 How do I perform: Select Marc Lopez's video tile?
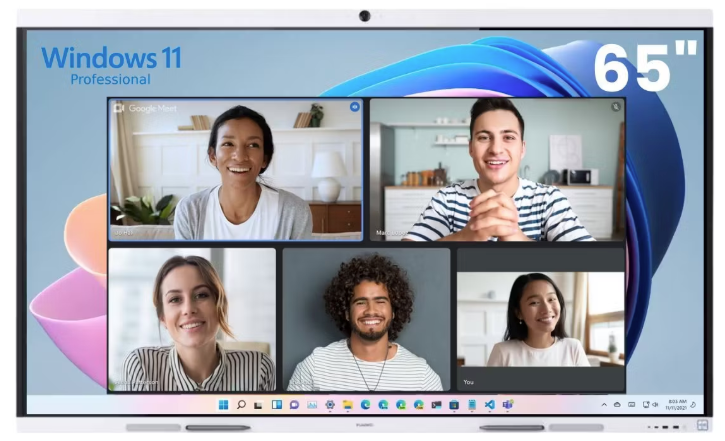(x=498, y=170)
